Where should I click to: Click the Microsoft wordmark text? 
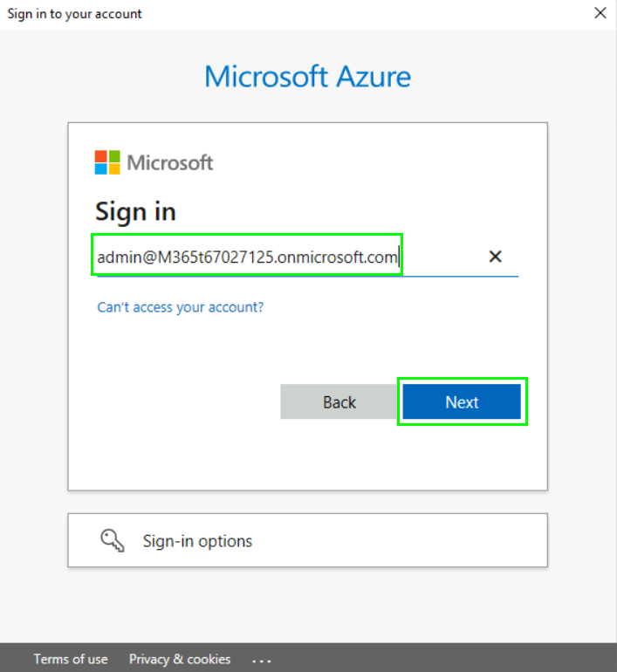tap(170, 162)
